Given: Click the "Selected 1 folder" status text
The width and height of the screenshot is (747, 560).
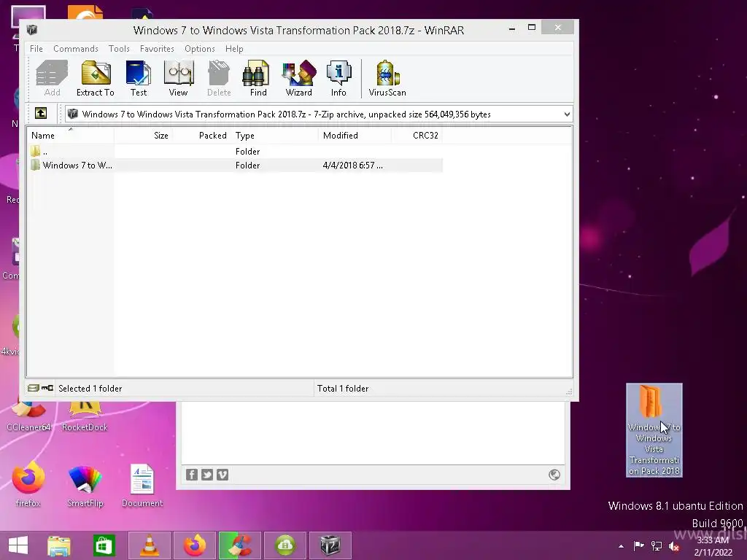Looking at the screenshot, I should tap(90, 389).
